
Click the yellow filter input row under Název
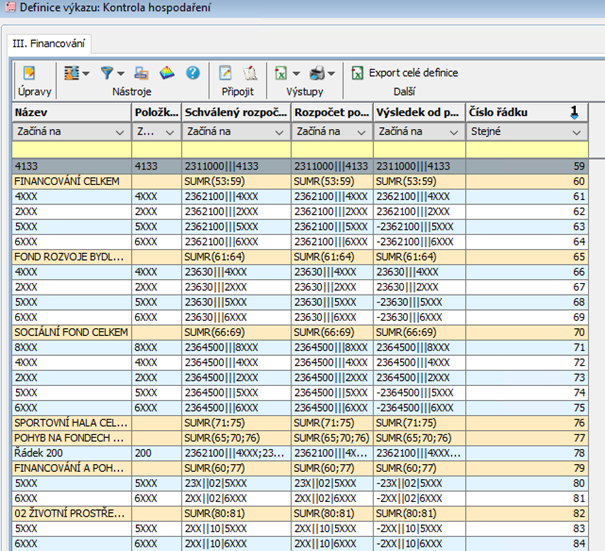(70, 148)
